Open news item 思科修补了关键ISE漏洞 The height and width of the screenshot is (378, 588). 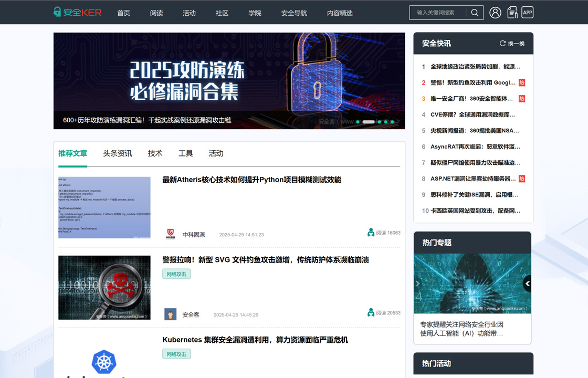[x=474, y=195]
